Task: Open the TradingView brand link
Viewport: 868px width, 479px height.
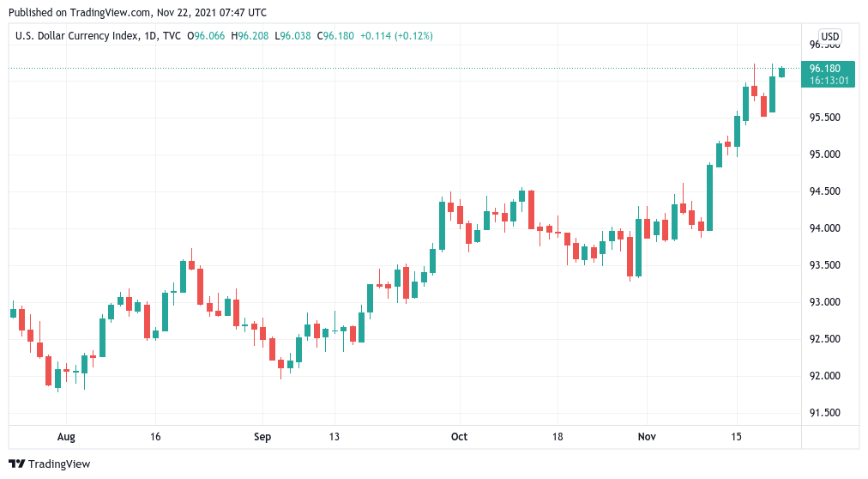Action: pyautogui.click(x=49, y=464)
